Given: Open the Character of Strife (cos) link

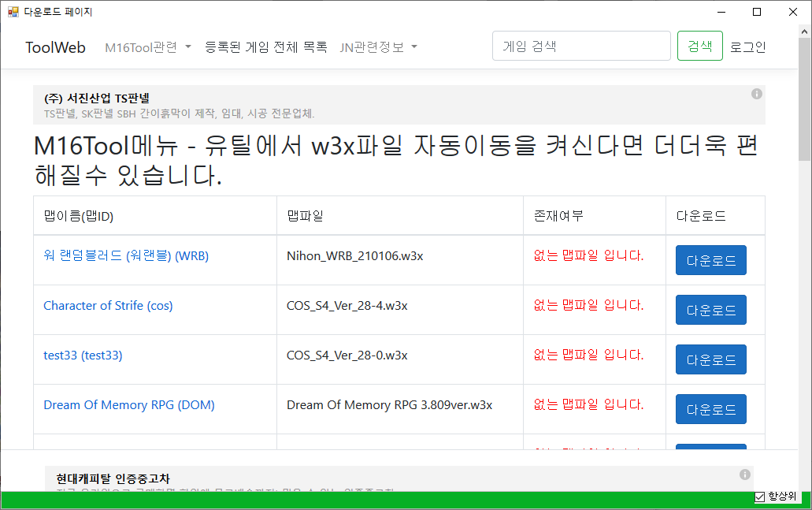Looking at the screenshot, I should pos(108,305).
